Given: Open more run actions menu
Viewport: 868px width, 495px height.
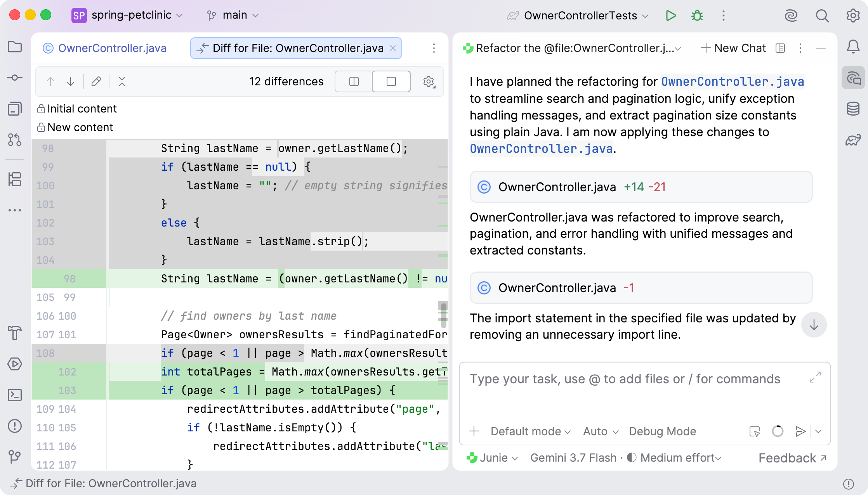Looking at the screenshot, I should click(723, 16).
